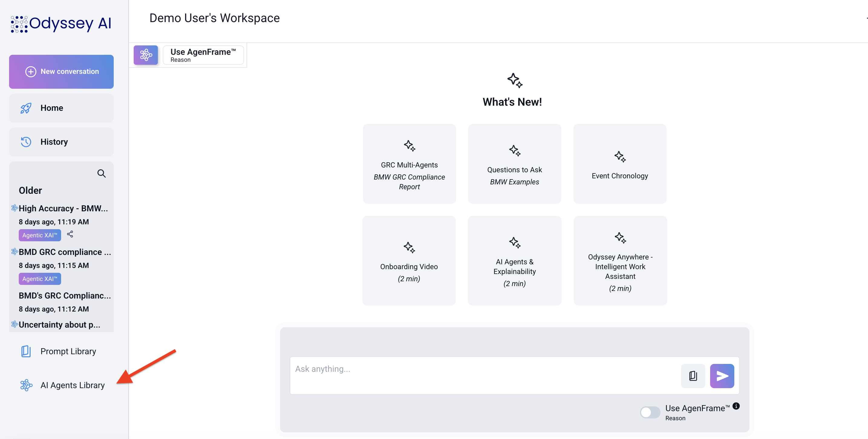Click the Older section heading
Screen dimensions: 868x439
click(30, 190)
